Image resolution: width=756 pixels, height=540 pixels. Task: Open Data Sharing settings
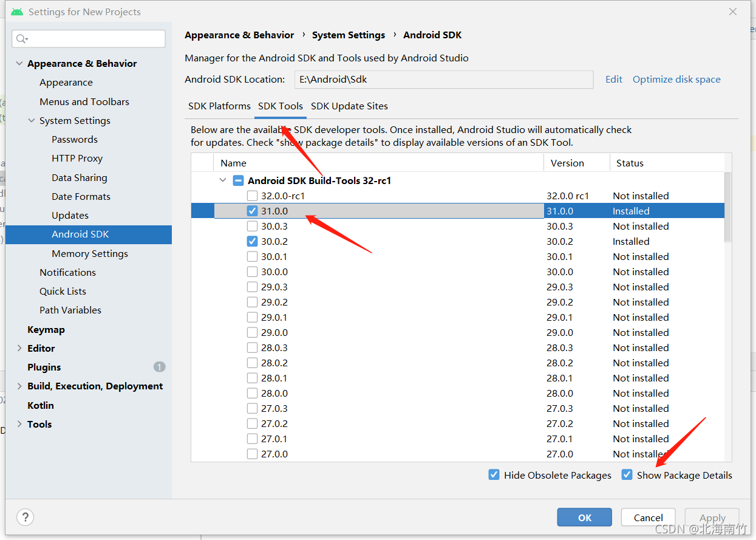[x=80, y=177]
